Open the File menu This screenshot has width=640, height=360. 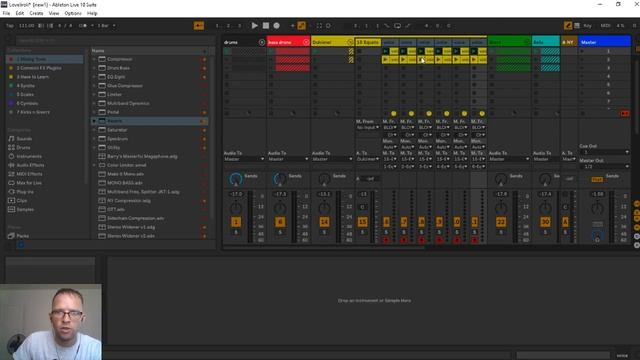[x=6, y=13]
